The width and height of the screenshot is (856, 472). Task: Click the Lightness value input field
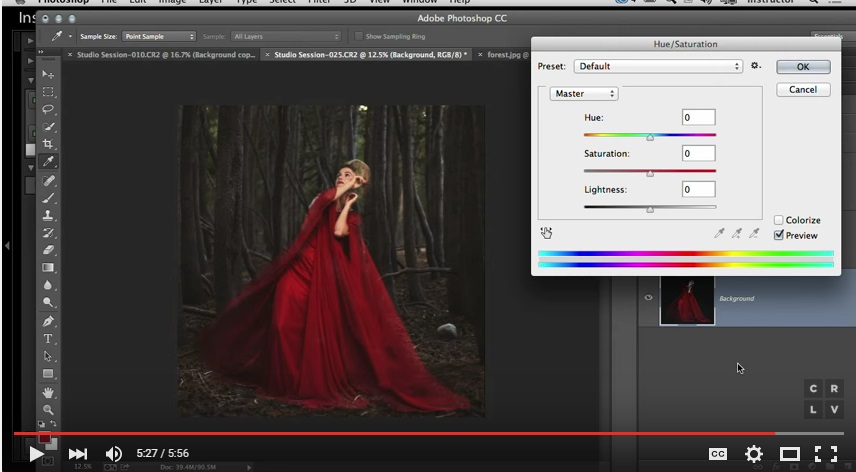698,189
